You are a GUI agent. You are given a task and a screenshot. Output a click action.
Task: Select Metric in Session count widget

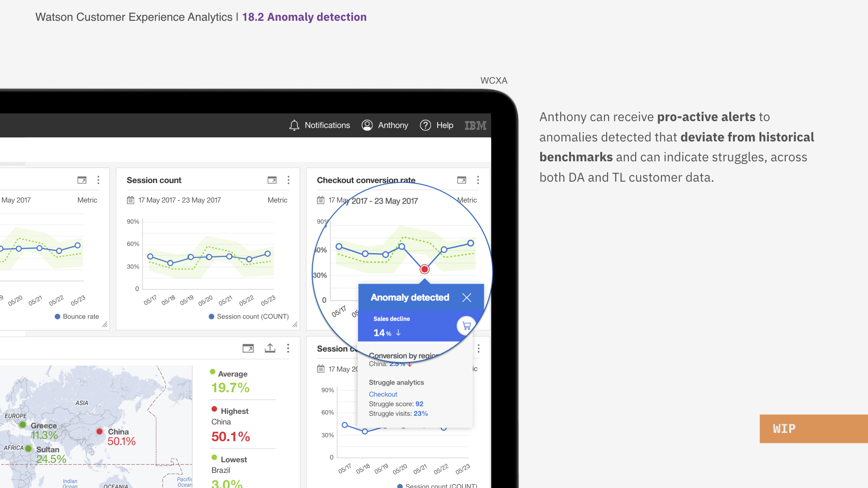click(x=277, y=200)
